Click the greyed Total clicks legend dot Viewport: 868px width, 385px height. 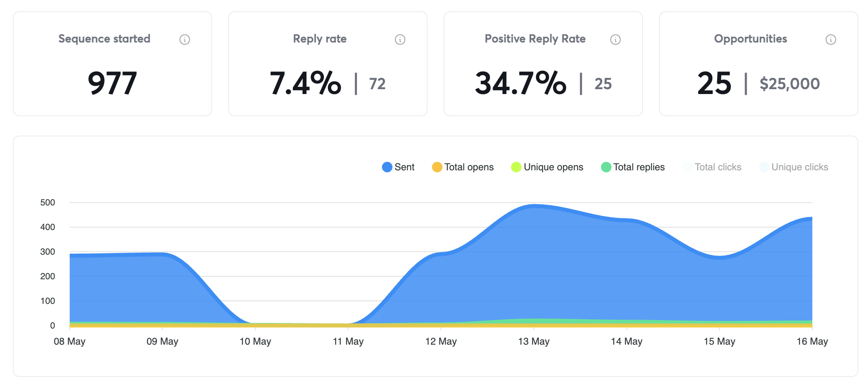point(687,167)
